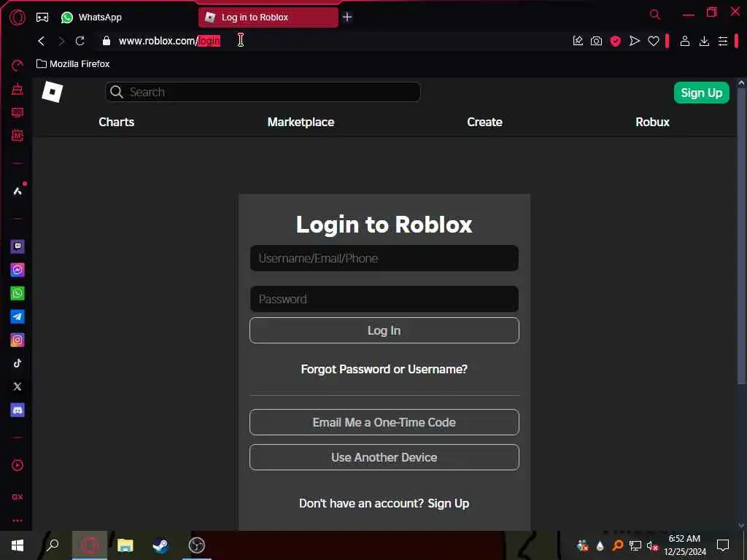Open the profile account icon in toolbar
Viewport: 747px width, 560px height.
(x=684, y=41)
